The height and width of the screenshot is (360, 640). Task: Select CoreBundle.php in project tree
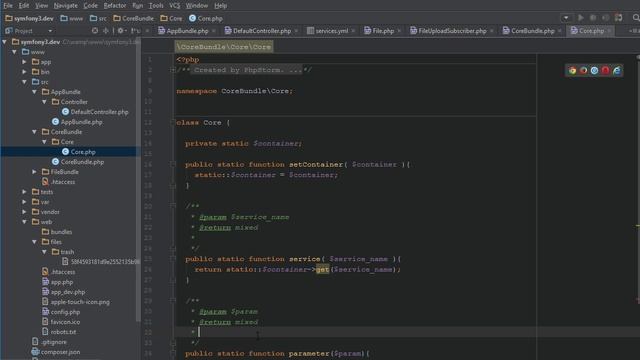(x=82, y=162)
